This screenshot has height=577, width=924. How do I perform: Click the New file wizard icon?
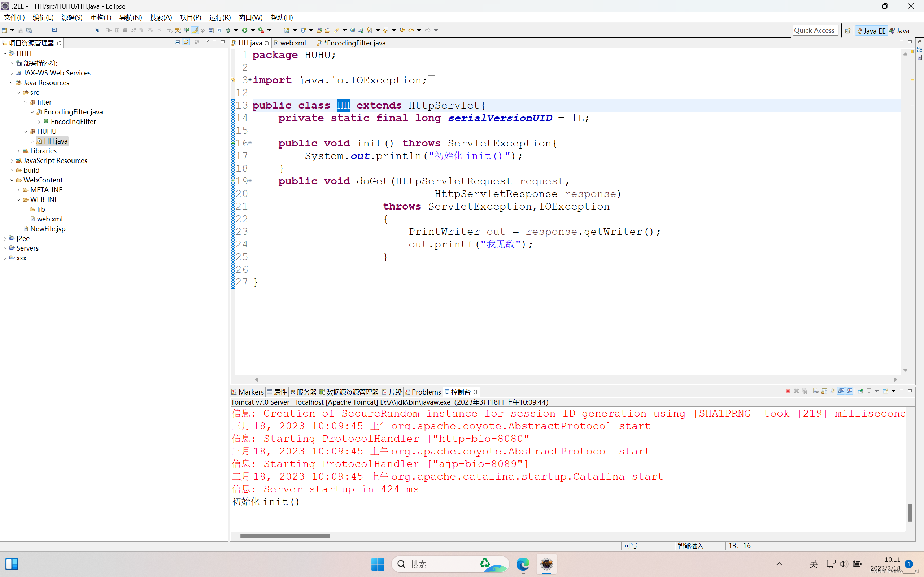[5, 30]
